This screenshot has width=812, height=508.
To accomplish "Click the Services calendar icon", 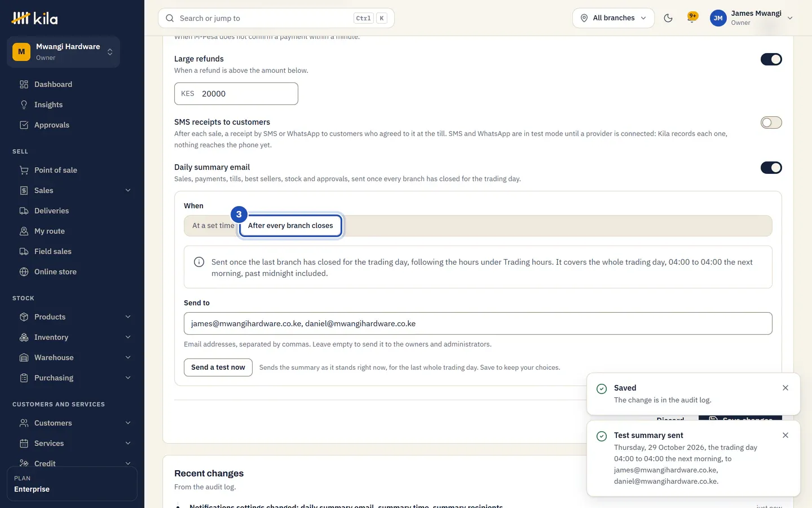I will (x=24, y=444).
